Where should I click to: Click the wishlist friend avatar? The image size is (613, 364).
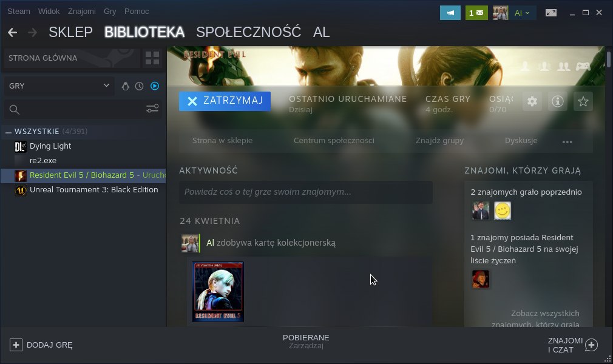(x=481, y=279)
